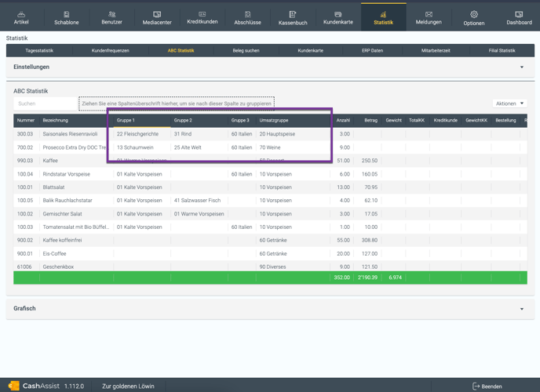Sort by the Gewicht column header

394,121
